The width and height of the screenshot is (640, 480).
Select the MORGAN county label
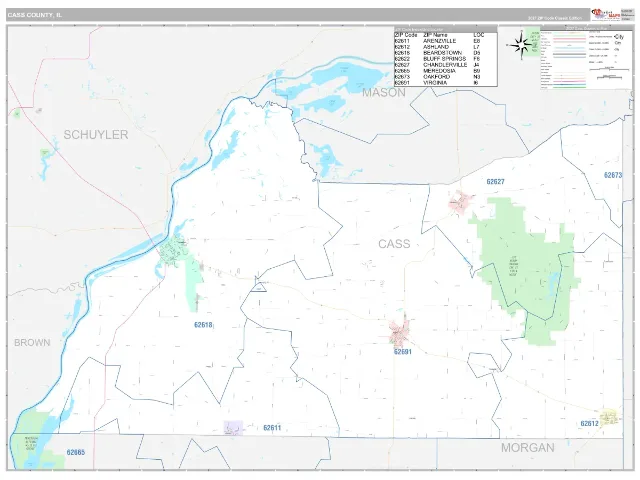tap(527, 448)
